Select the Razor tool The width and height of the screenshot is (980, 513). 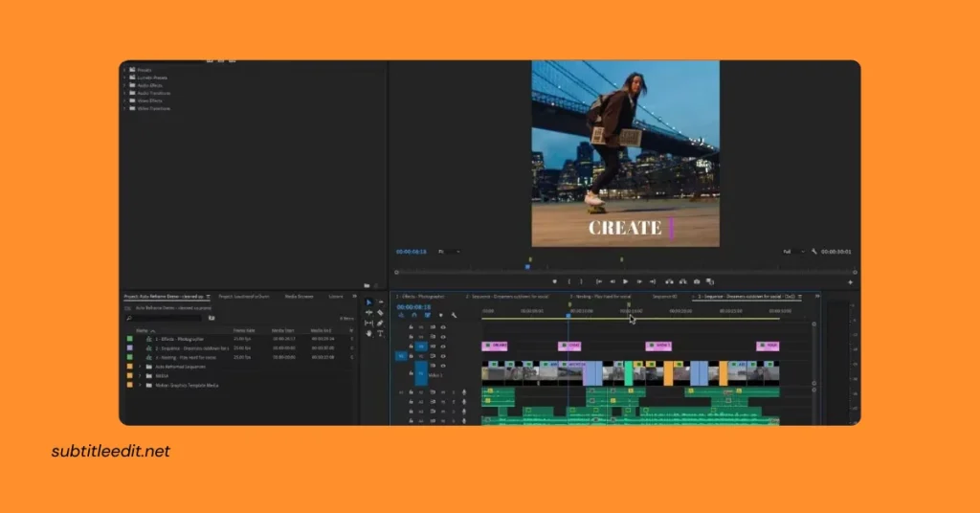point(380,313)
